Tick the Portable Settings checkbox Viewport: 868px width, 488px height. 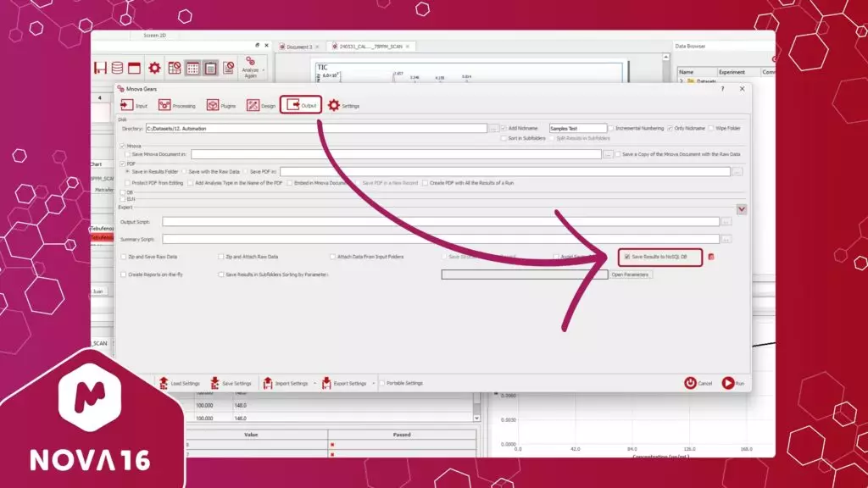[382, 383]
